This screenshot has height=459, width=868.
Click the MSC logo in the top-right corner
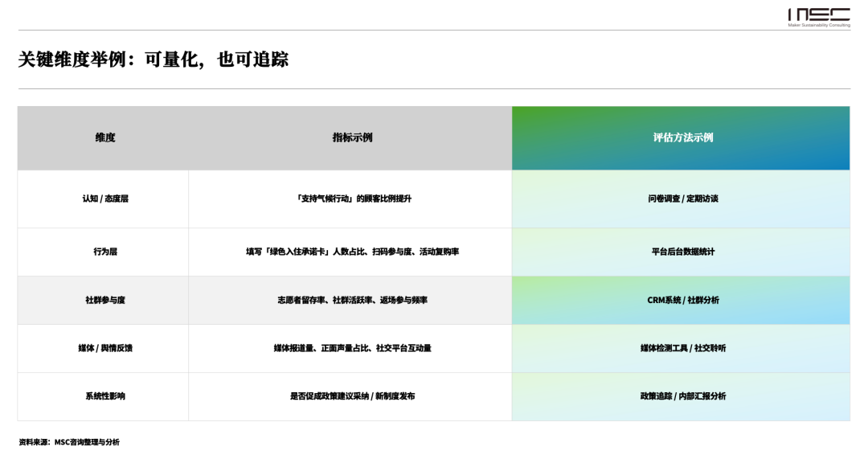pyautogui.click(x=818, y=16)
